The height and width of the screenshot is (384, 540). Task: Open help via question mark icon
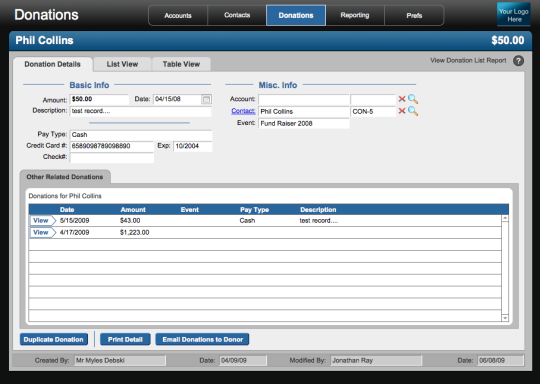(x=518, y=61)
